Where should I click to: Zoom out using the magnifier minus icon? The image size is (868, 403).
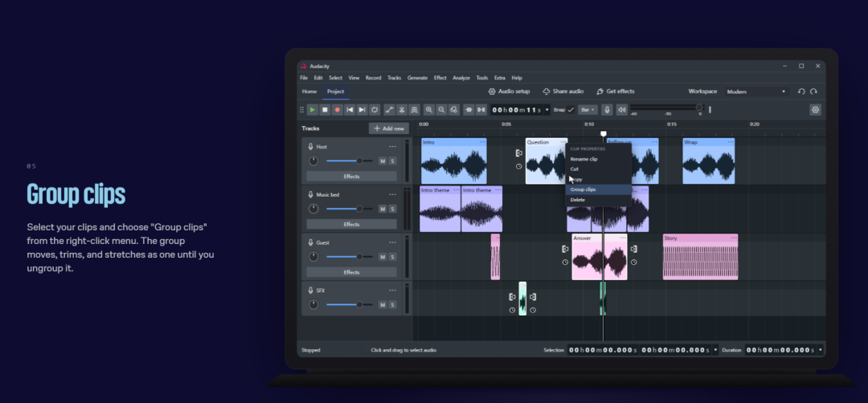click(441, 110)
